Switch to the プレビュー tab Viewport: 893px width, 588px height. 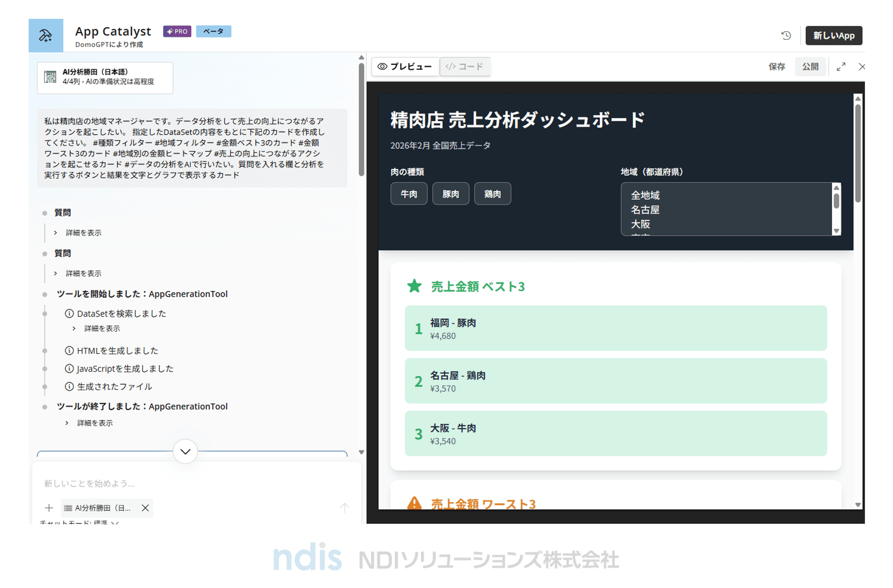tap(405, 67)
